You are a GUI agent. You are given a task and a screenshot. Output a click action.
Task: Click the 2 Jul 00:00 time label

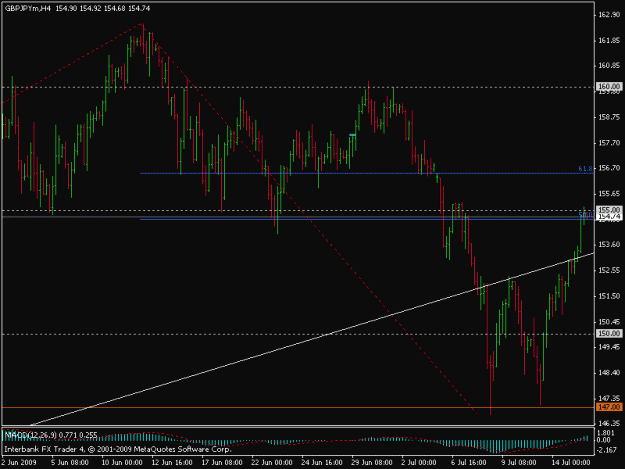419,462
